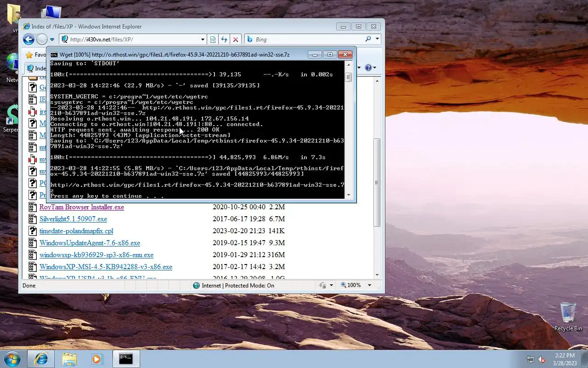Click the red Stop icon
This screenshot has height=368, width=588.
tap(236, 40)
